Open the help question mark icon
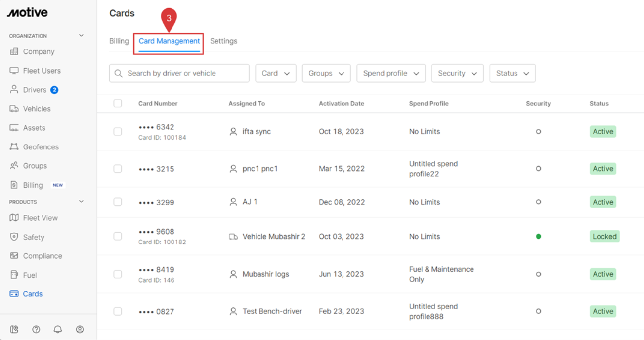The height and width of the screenshot is (340, 644). (x=36, y=329)
